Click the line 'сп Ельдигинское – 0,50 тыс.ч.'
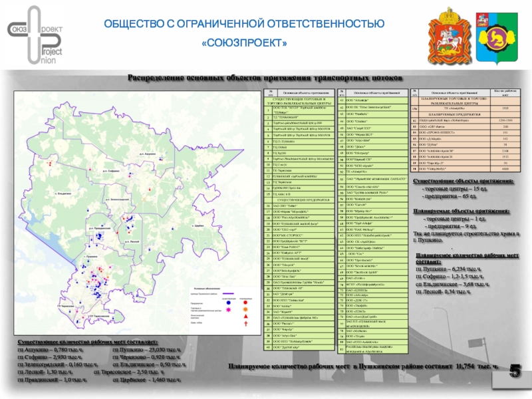 coord(149,364)
